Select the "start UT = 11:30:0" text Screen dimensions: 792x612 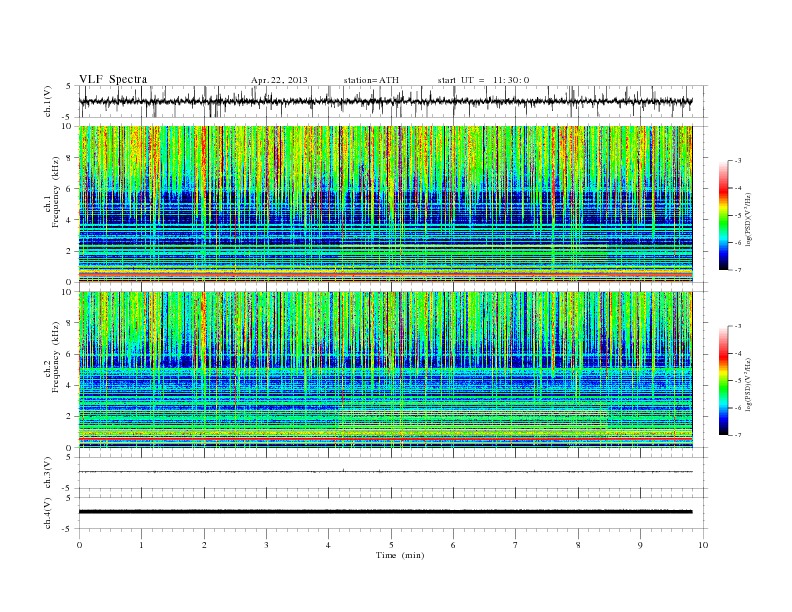[x=483, y=80]
